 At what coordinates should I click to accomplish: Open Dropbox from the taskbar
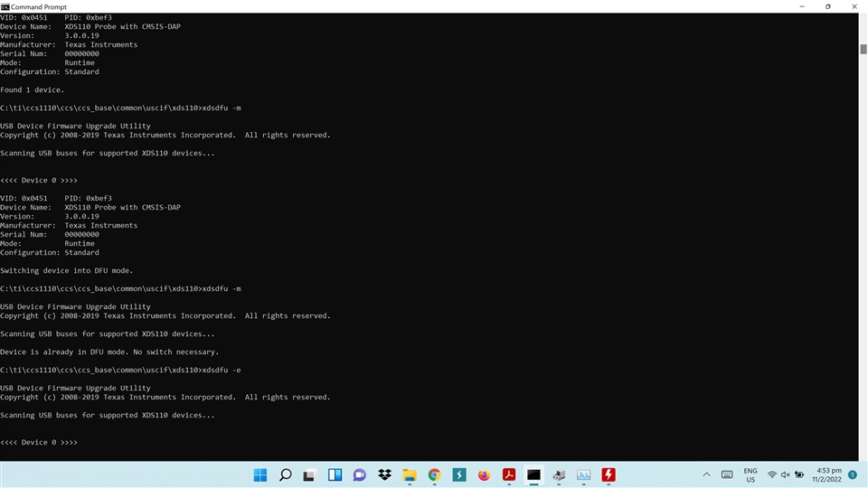[385, 474]
